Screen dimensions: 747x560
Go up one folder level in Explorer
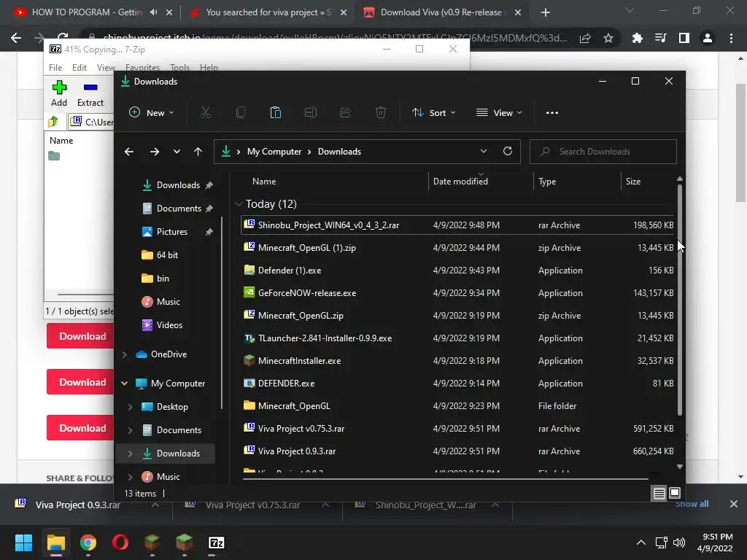pos(198,152)
